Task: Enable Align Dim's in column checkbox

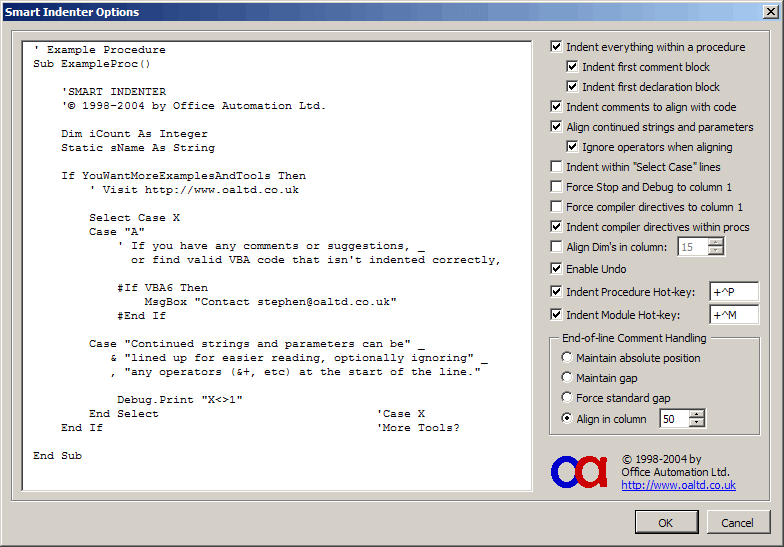Action: [556, 246]
